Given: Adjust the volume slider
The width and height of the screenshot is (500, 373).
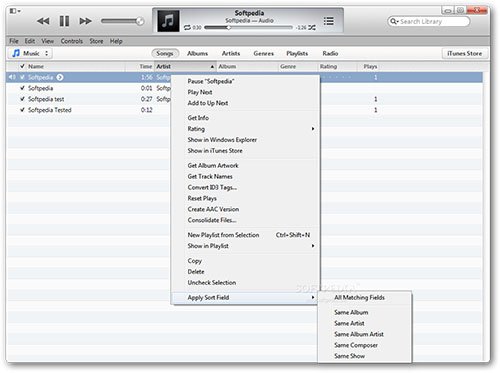Looking at the screenshot, I should coord(122,21).
